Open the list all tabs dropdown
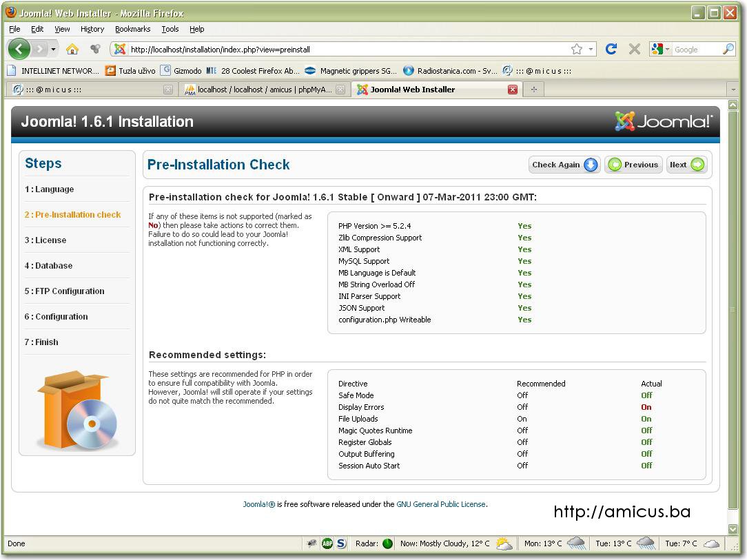 point(733,90)
